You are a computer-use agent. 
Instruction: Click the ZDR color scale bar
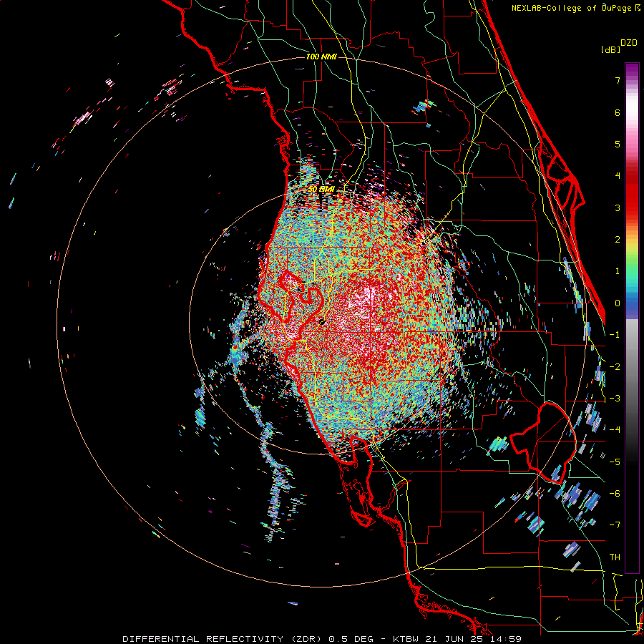click(x=632, y=318)
